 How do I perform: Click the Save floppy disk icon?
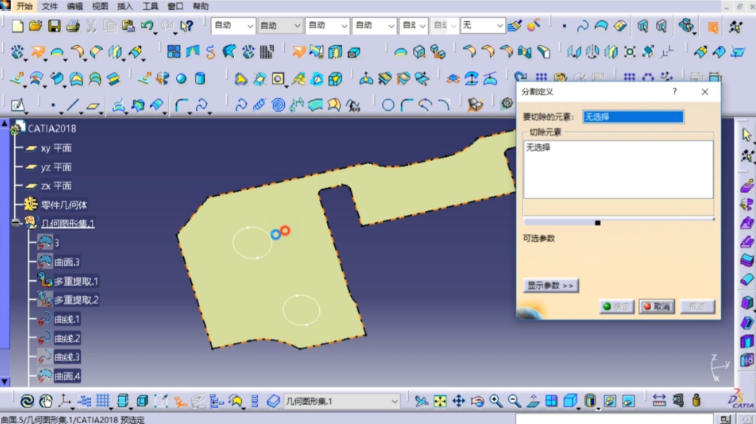pyautogui.click(x=54, y=26)
